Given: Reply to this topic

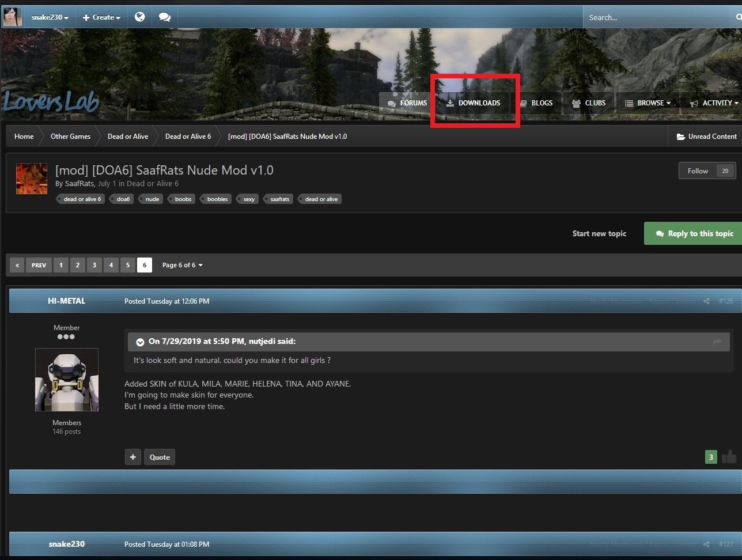Looking at the screenshot, I should click(x=693, y=233).
